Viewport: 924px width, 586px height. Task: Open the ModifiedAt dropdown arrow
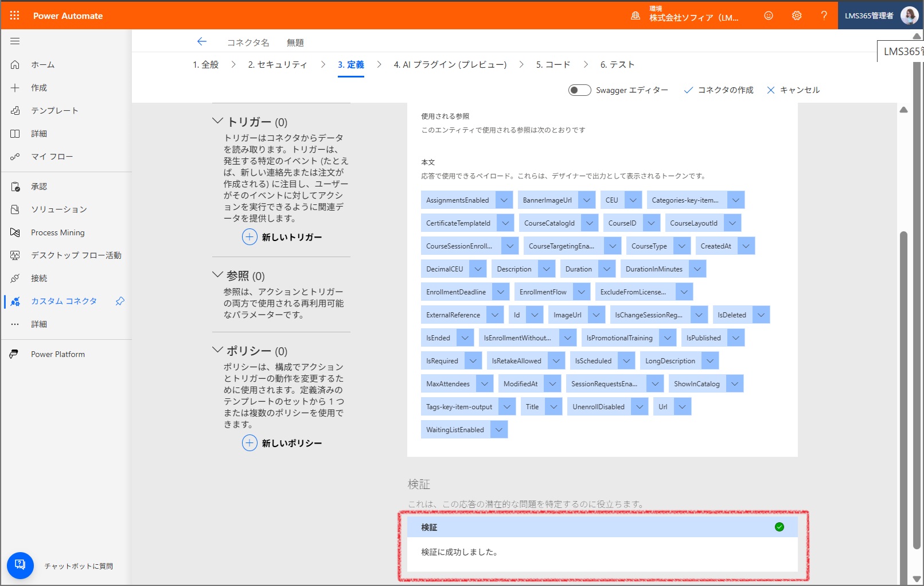tap(552, 384)
